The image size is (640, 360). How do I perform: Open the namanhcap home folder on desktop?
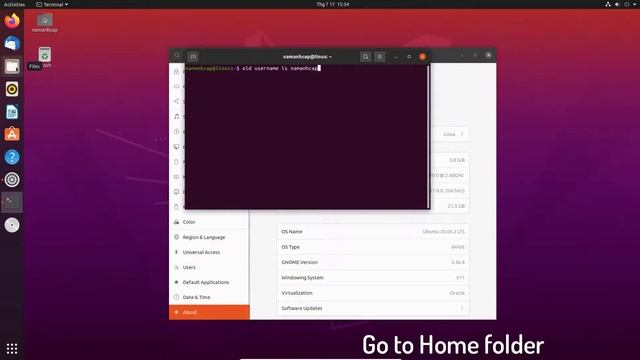pyautogui.click(x=44, y=23)
